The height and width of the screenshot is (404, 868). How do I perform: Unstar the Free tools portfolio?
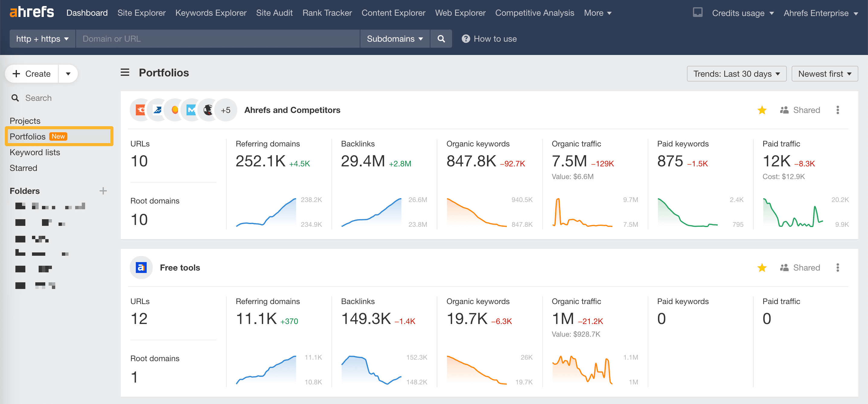[x=762, y=268]
